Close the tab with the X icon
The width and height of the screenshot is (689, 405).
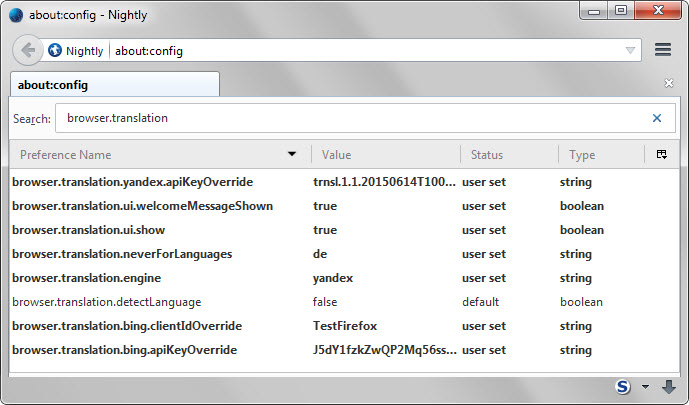coord(669,83)
